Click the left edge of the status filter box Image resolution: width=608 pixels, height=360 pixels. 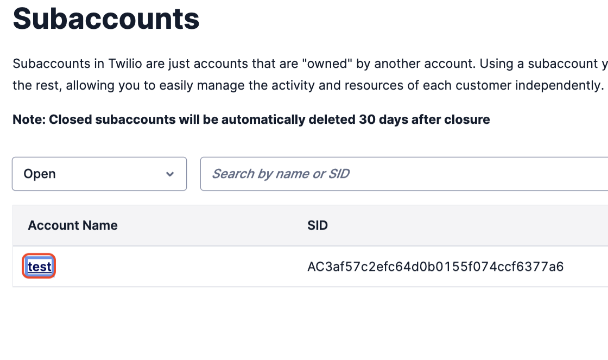[x=15, y=174]
